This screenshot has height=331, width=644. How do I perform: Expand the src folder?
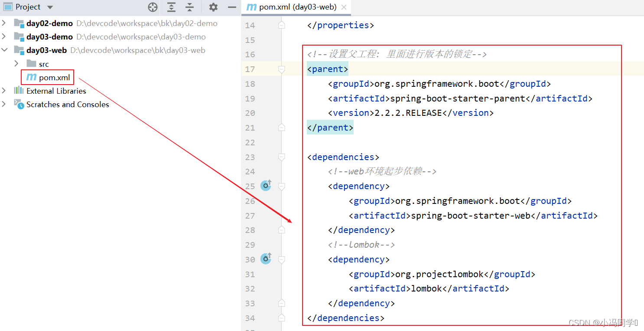pos(16,64)
